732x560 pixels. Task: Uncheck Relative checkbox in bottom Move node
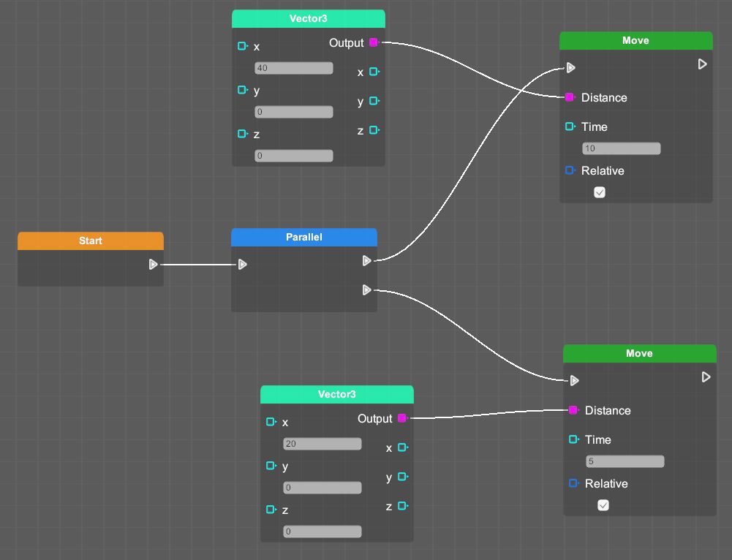pos(603,505)
